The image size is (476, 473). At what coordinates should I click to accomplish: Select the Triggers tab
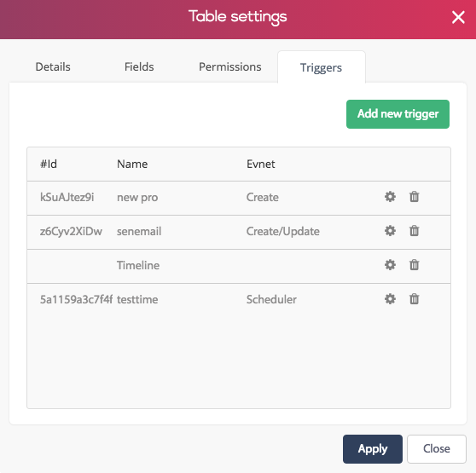[x=322, y=67]
